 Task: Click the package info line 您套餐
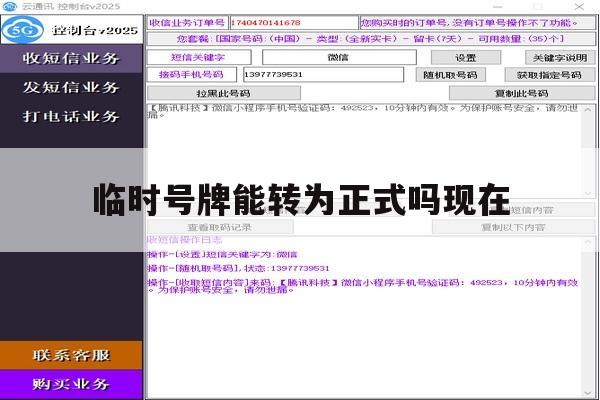click(x=370, y=39)
